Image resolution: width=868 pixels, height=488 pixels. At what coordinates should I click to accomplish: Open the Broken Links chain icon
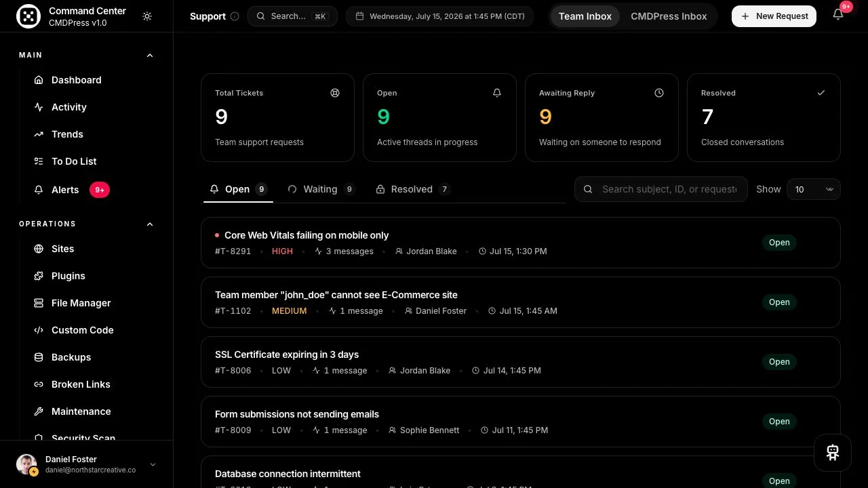39,384
